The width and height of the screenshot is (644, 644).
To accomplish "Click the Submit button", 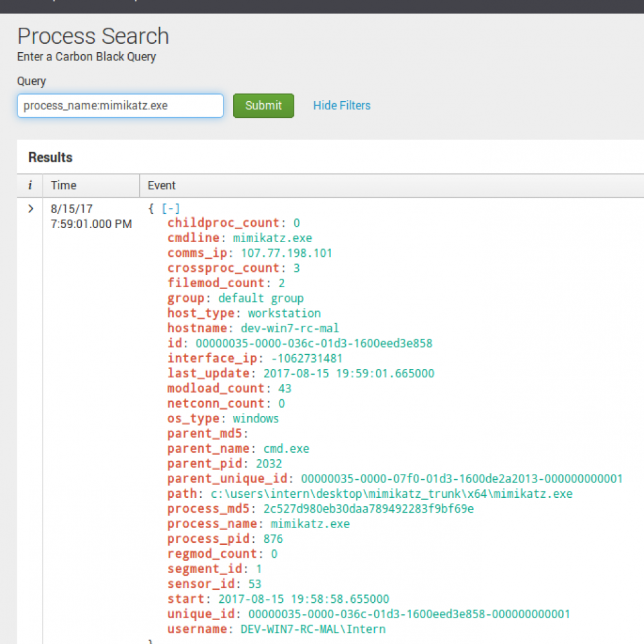I will pos(263,106).
